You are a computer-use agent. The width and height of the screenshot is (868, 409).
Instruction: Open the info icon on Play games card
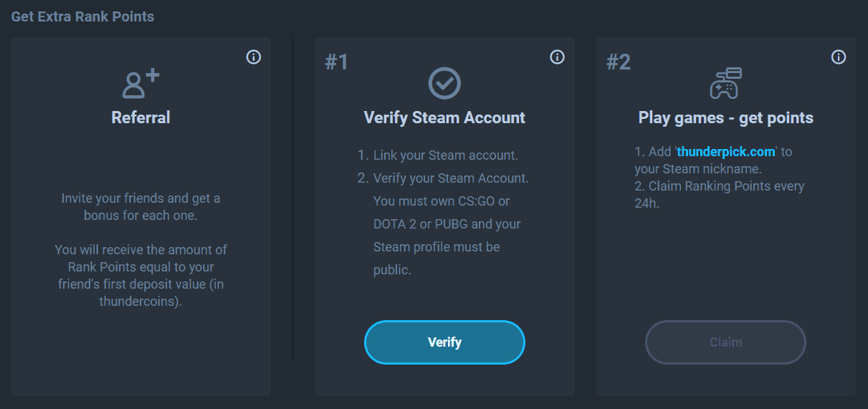tap(839, 57)
